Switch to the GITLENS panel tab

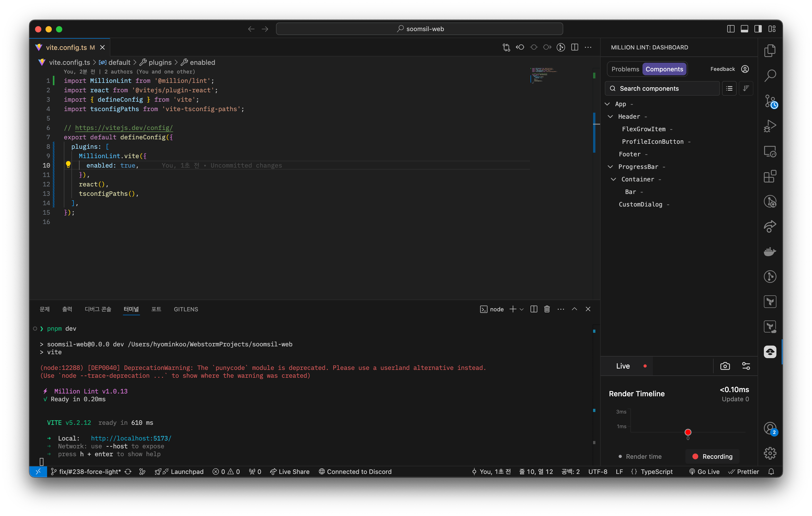[x=186, y=309]
